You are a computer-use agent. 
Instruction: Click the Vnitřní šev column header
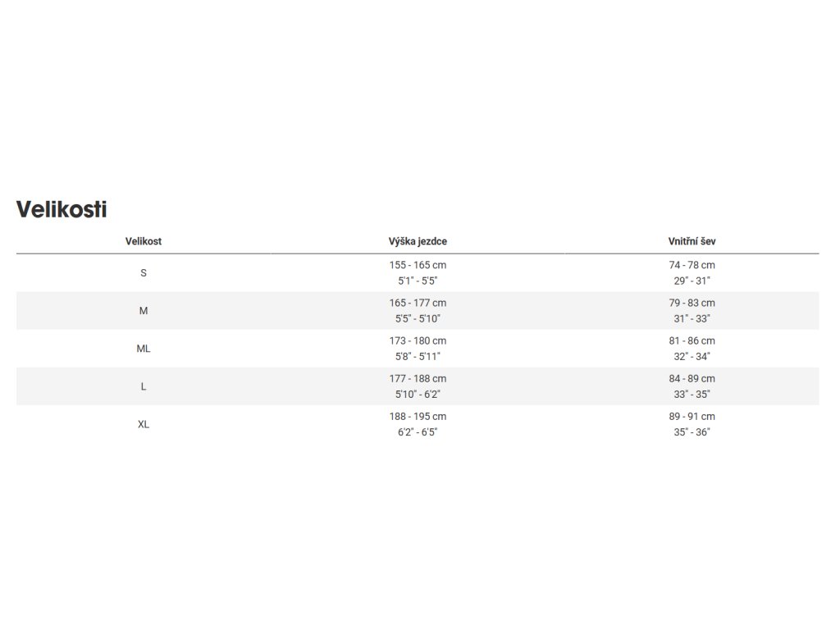click(x=692, y=241)
